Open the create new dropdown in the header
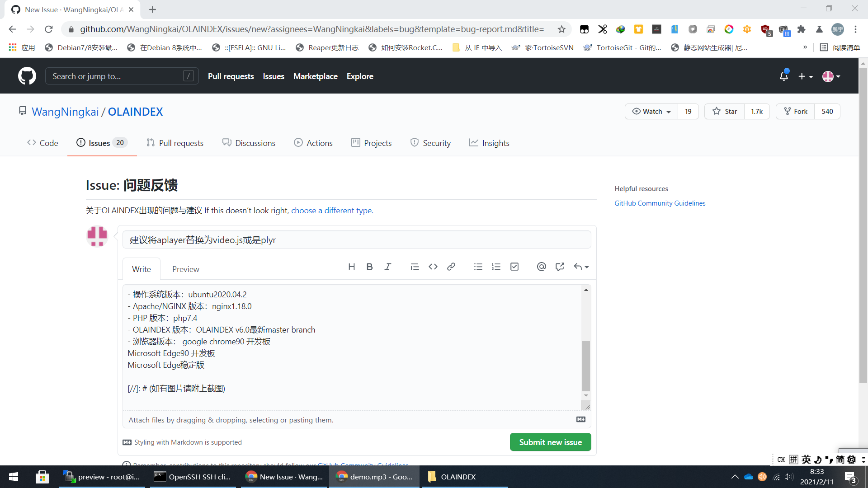The image size is (868, 488). tap(806, 76)
